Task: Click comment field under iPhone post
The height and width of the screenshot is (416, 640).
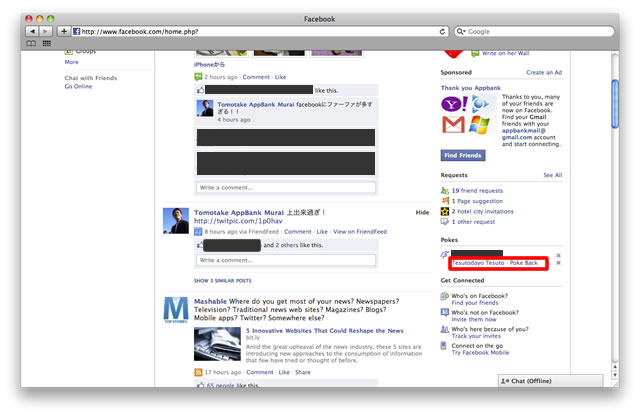Action: pyautogui.click(x=286, y=188)
